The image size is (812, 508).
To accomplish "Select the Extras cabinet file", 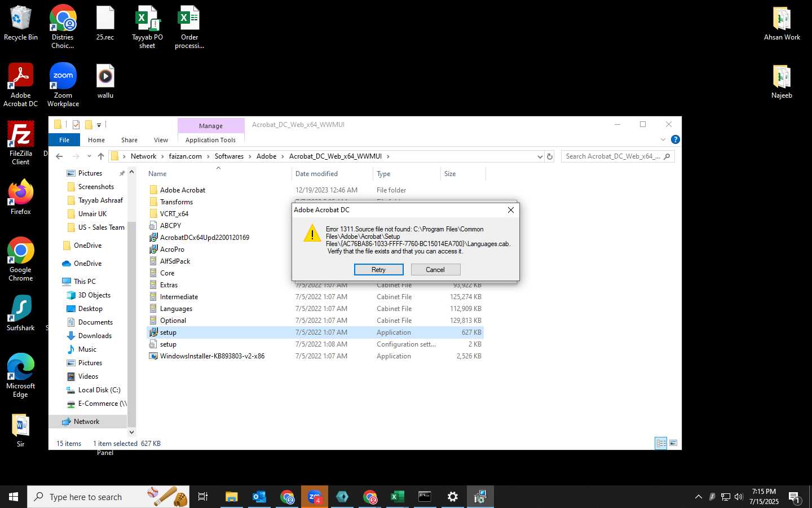I will click(x=169, y=285).
